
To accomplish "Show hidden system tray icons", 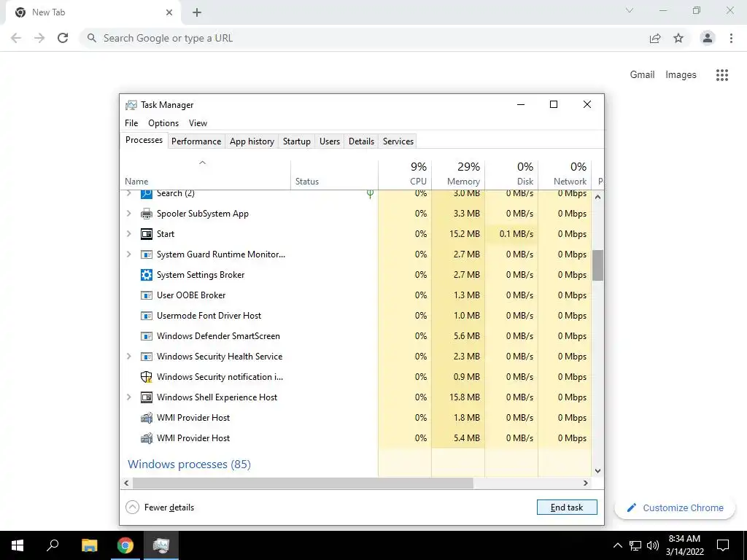I will pos(617,545).
